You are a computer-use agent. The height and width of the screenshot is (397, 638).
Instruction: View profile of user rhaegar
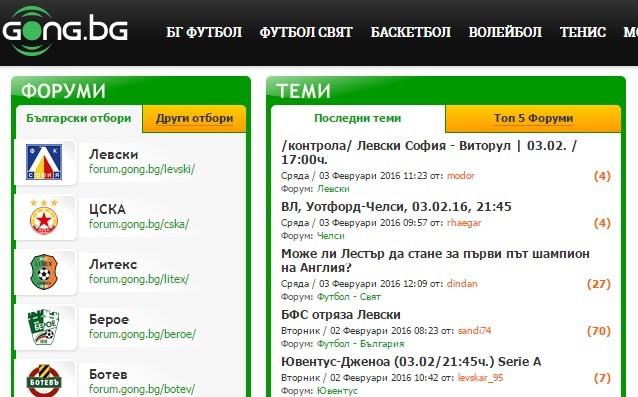tap(464, 223)
